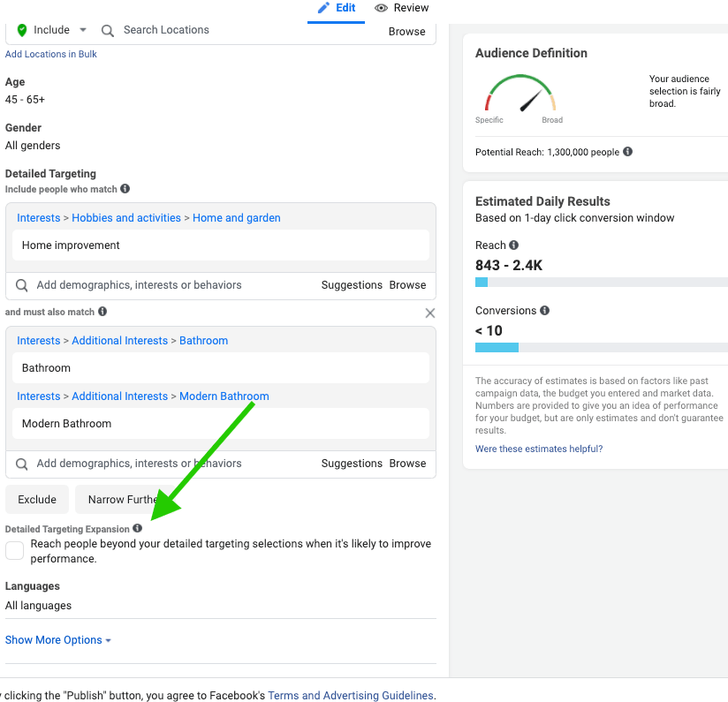Click info icon beside 'and must also match'
The image size is (728, 702).
point(102,312)
